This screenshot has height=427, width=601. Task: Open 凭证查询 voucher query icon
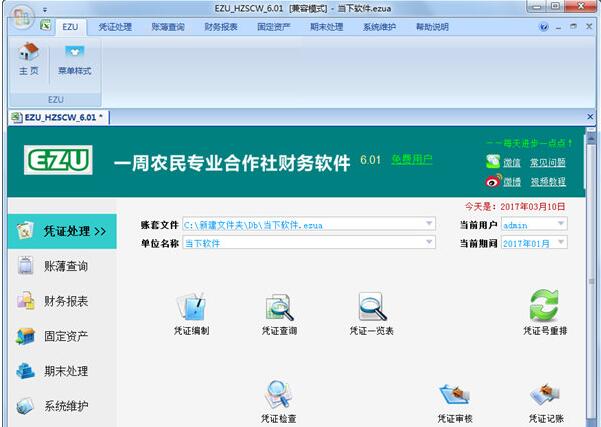coord(279,314)
